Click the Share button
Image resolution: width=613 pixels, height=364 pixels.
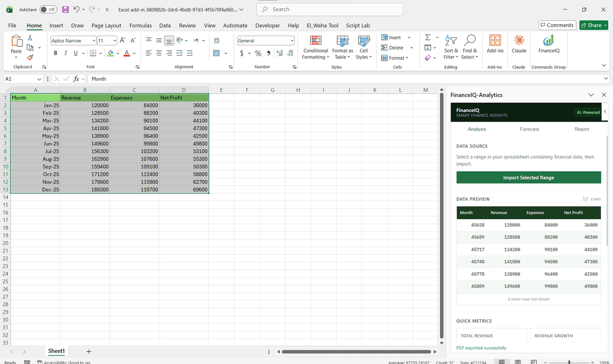point(594,25)
